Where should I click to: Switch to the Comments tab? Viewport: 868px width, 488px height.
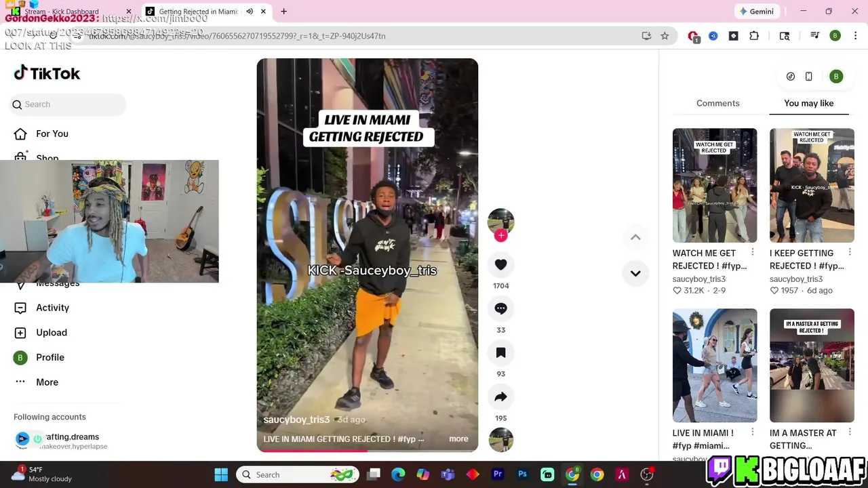click(717, 103)
